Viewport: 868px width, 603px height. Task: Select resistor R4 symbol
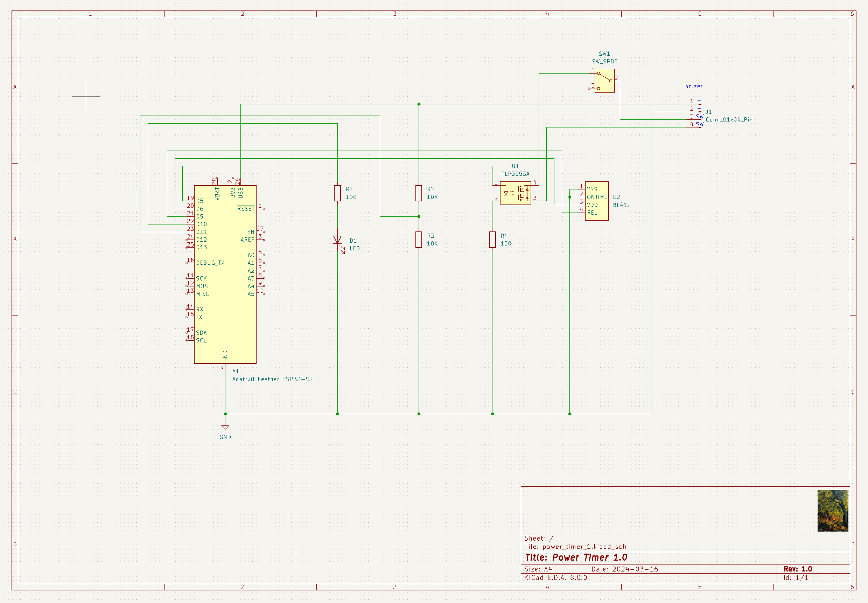coord(492,240)
